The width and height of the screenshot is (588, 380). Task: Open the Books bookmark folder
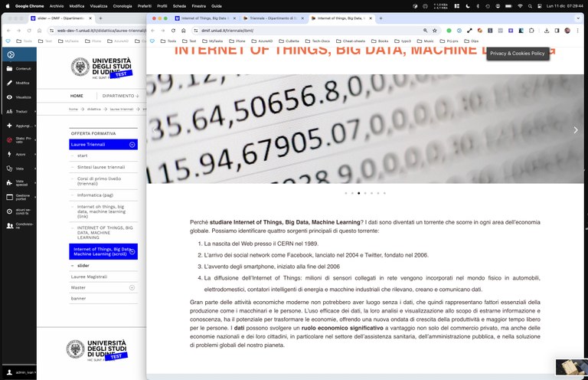pyautogui.click(x=380, y=41)
